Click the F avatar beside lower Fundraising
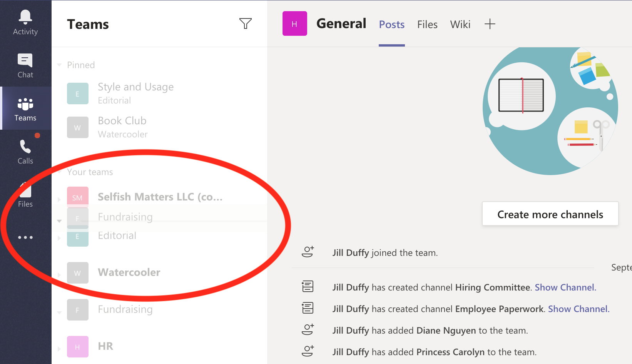Image resolution: width=632 pixels, height=364 pixels. [78, 310]
